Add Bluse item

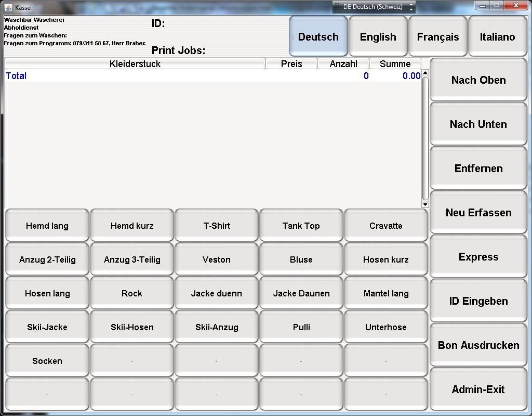pyautogui.click(x=301, y=259)
